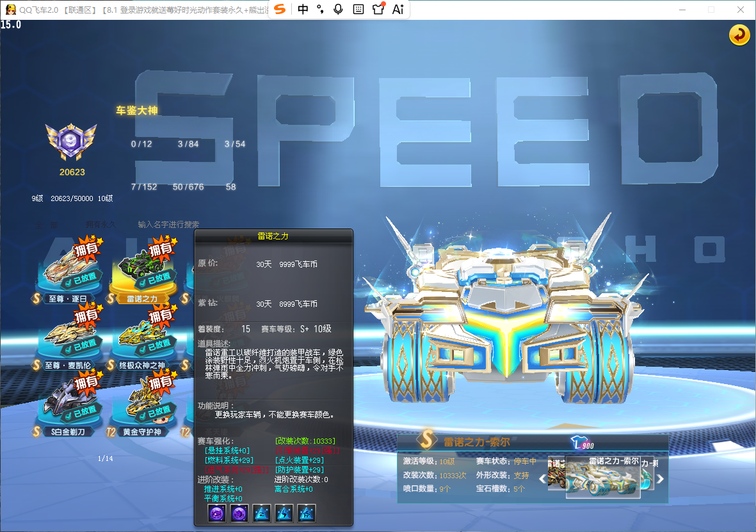Click the [改装次数:10333] green text

305,441
